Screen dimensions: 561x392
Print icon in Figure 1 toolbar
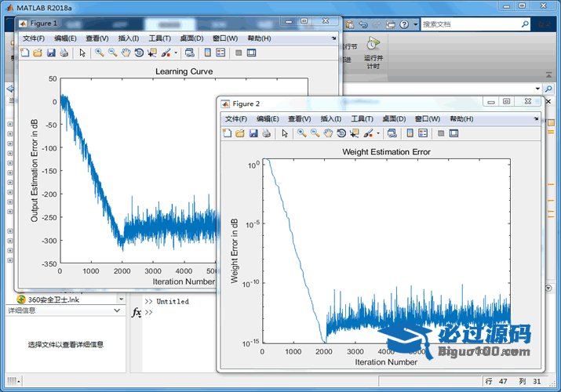coord(64,53)
